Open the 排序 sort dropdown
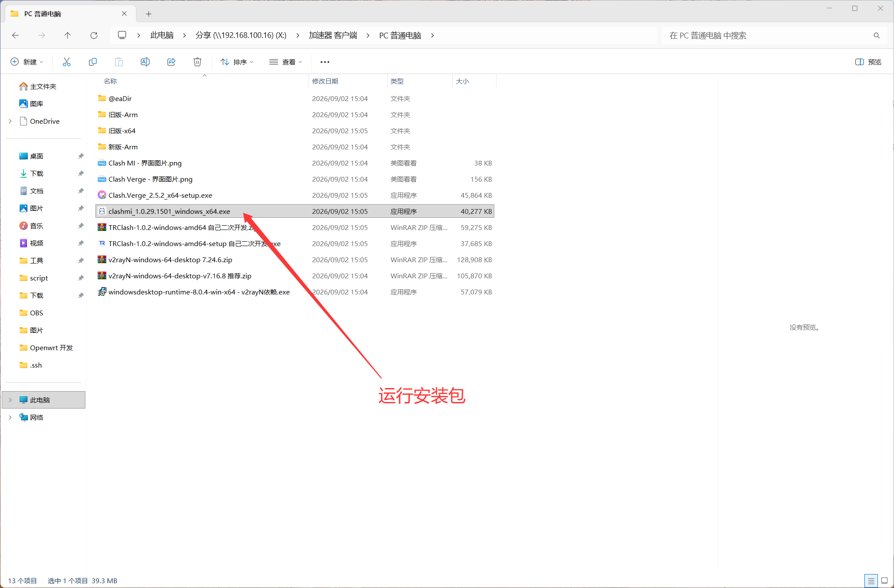894x588 pixels. click(x=237, y=62)
